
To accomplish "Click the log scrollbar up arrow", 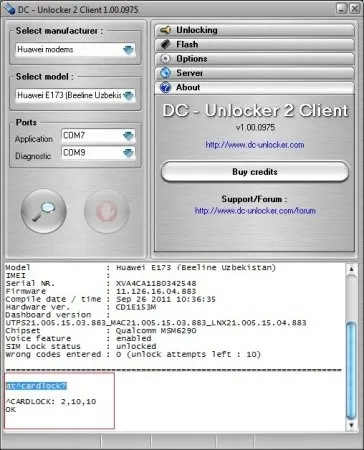I will coord(351,269).
